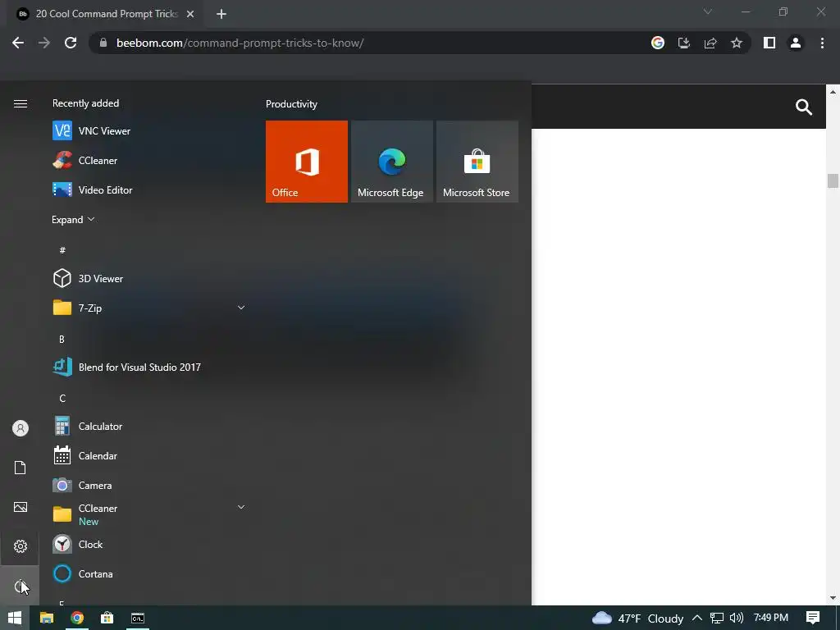Click the beebom.com address bar

[370, 43]
